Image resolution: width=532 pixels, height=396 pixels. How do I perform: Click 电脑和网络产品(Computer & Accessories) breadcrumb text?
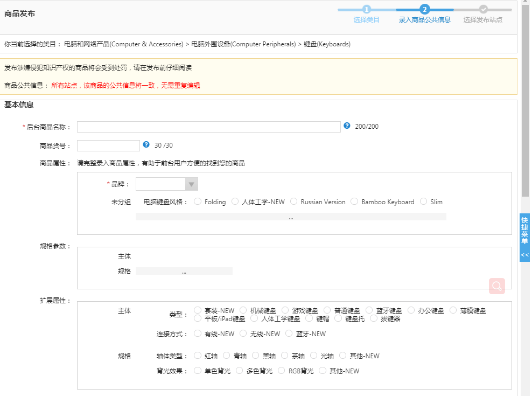tap(124, 44)
